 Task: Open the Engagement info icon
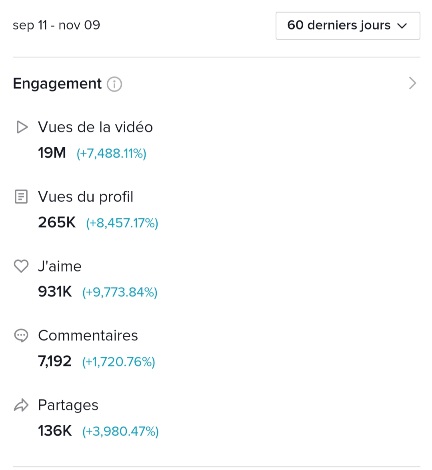click(x=114, y=84)
